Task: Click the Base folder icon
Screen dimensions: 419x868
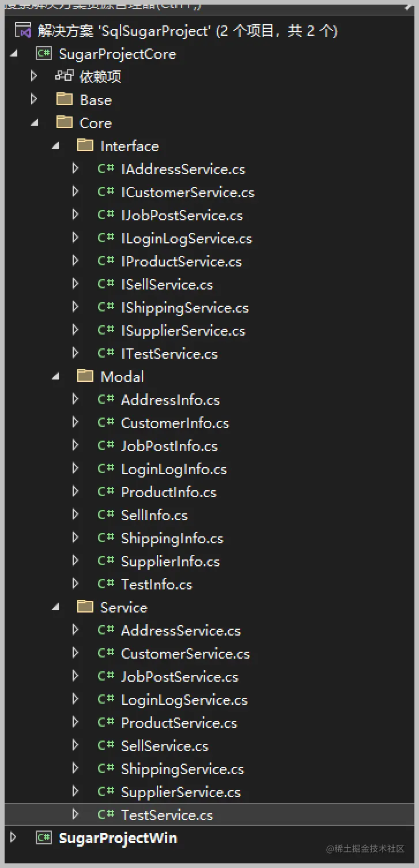Action: tap(64, 99)
